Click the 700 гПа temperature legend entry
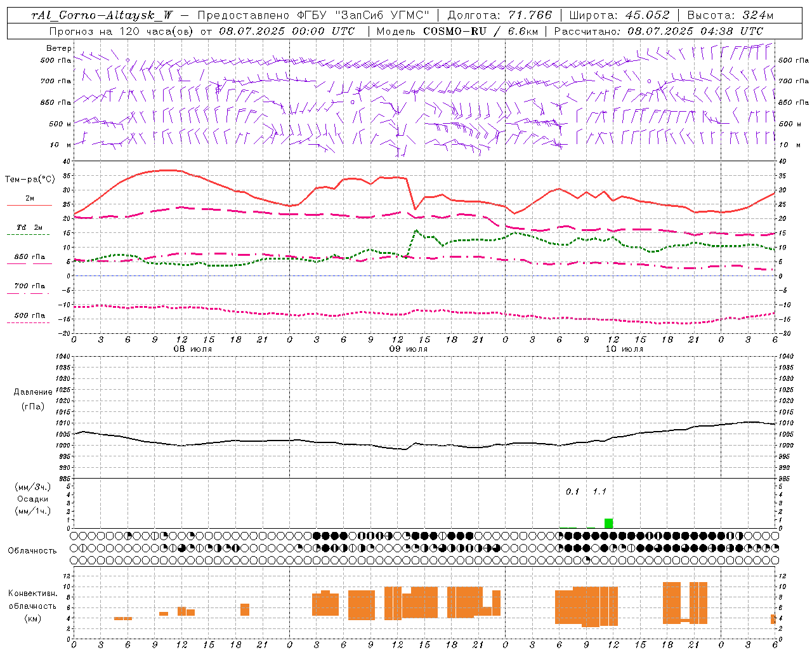 (x=29, y=286)
